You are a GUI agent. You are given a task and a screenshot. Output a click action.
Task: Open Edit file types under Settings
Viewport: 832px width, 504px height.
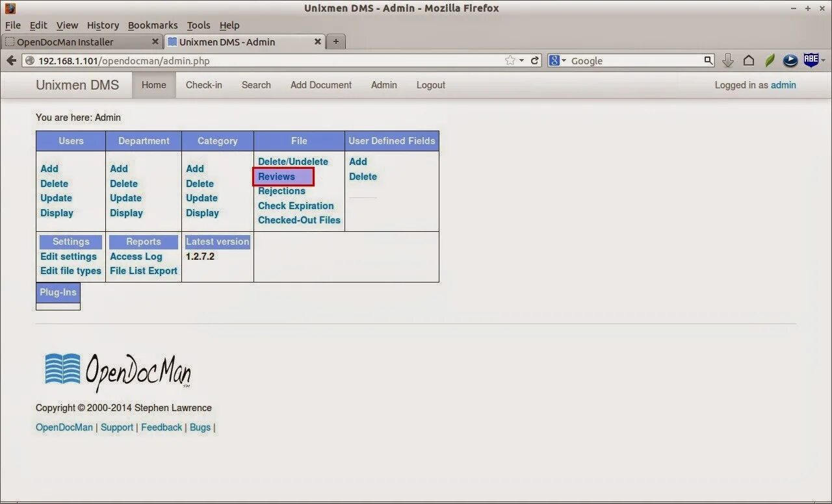tap(71, 271)
